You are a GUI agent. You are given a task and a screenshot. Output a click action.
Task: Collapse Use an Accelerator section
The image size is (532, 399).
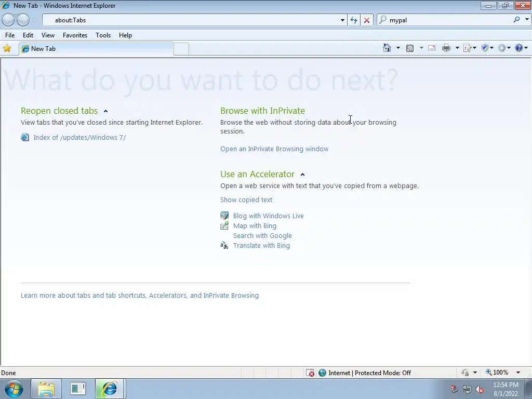point(303,175)
